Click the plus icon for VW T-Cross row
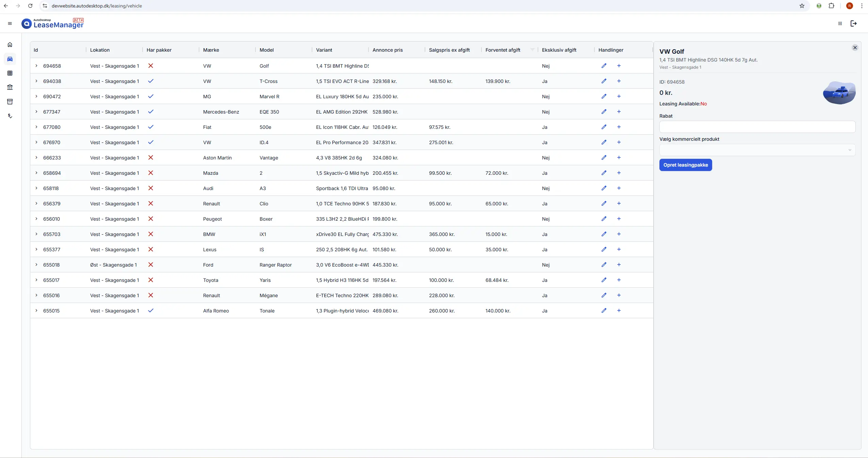The height and width of the screenshot is (458, 868). 619,81
